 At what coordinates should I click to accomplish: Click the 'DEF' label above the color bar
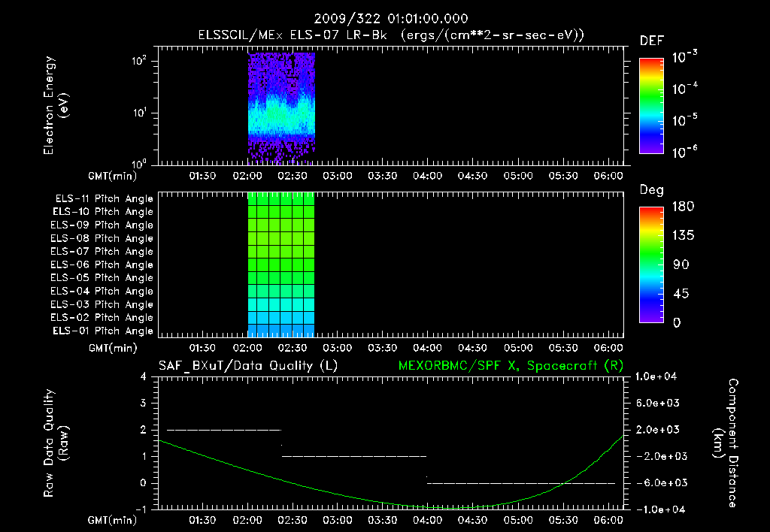tap(652, 41)
